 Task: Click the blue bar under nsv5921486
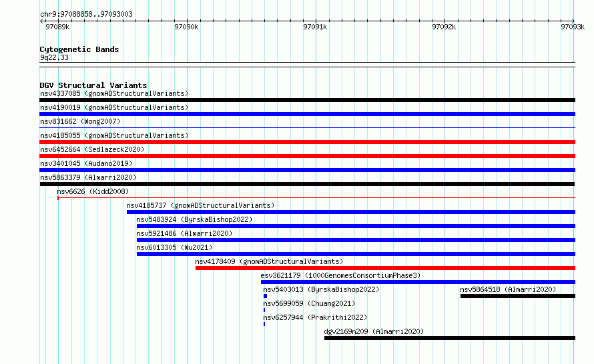[x=356, y=240]
